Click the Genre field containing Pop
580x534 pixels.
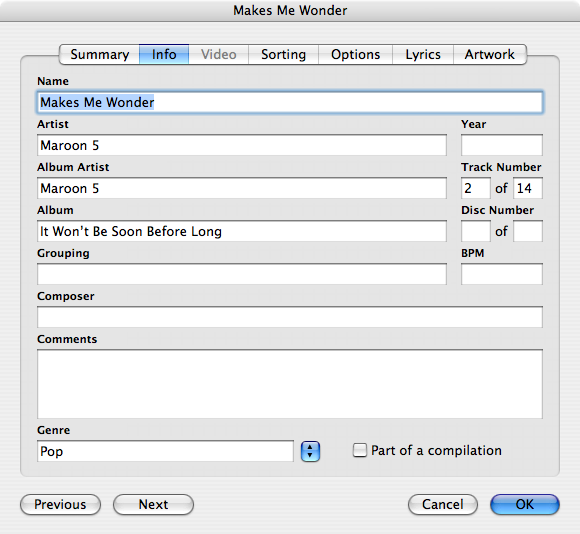[165, 451]
